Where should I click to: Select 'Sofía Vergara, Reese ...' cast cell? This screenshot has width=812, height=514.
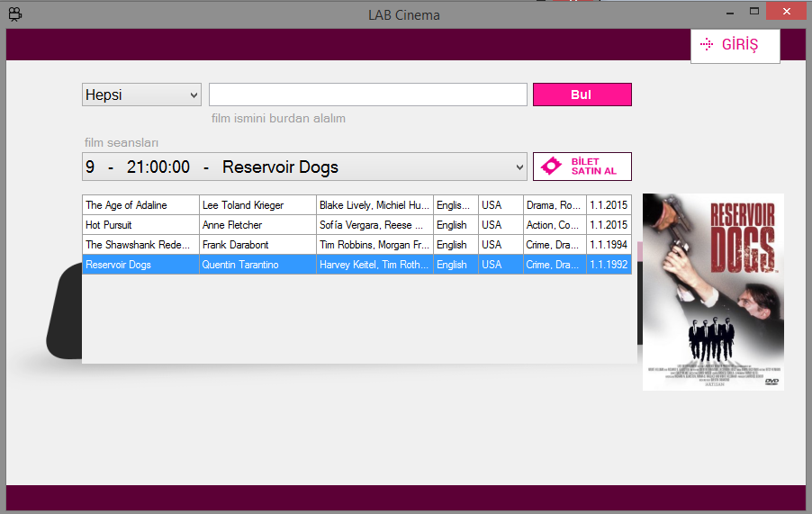374,225
